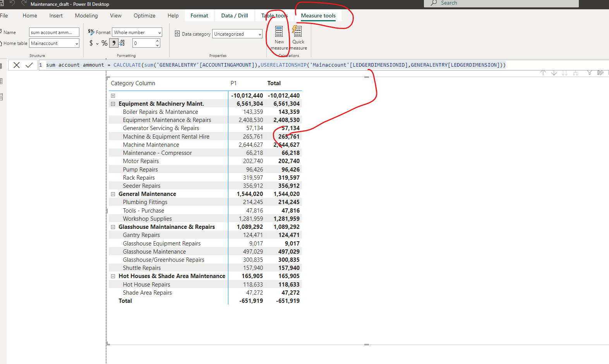Select the Shuttle Repairs row
The height and width of the screenshot is (364, 609).
[x=142, y=268]
